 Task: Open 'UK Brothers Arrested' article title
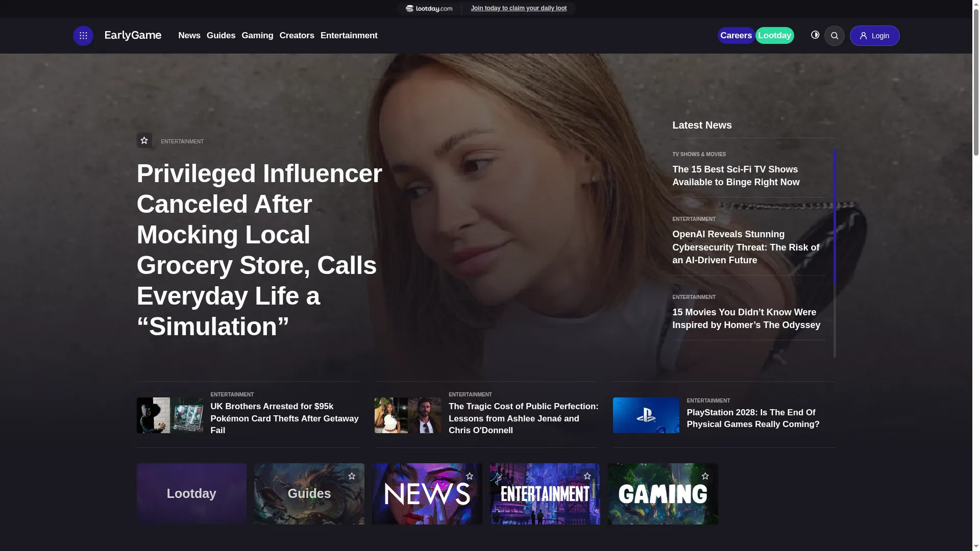pyautogui.click(x=284, y=418)
